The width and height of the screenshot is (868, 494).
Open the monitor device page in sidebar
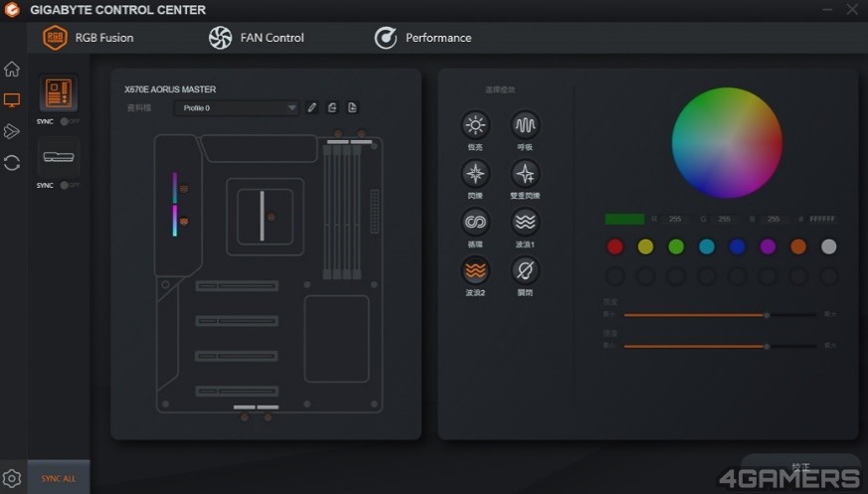coord(12,100)
